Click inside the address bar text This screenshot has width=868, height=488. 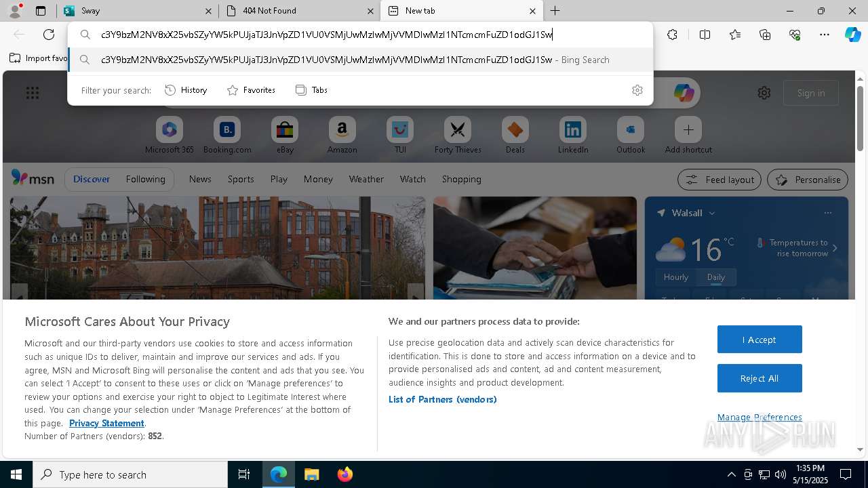(x=327, y=35)
